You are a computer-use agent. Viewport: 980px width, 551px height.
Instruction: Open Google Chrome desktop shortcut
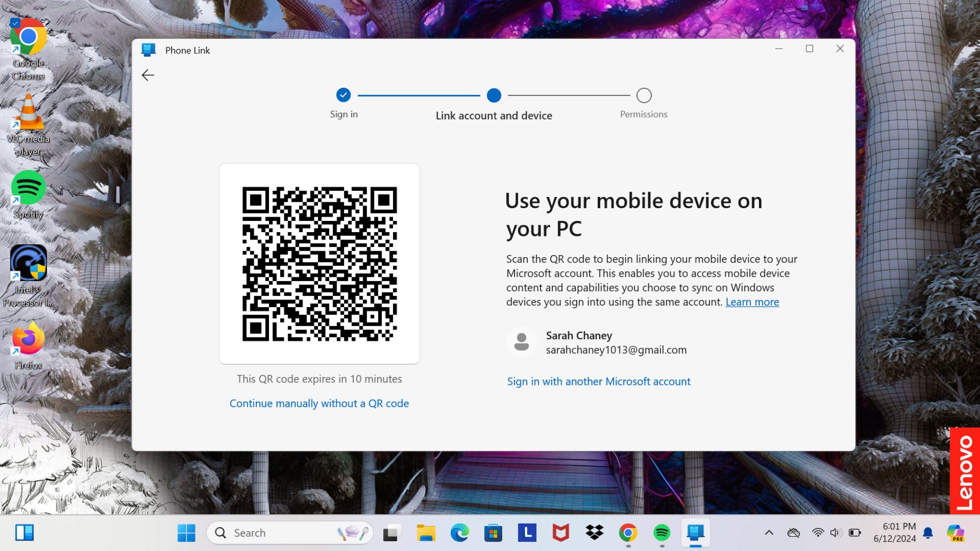(x=28, y=49)
